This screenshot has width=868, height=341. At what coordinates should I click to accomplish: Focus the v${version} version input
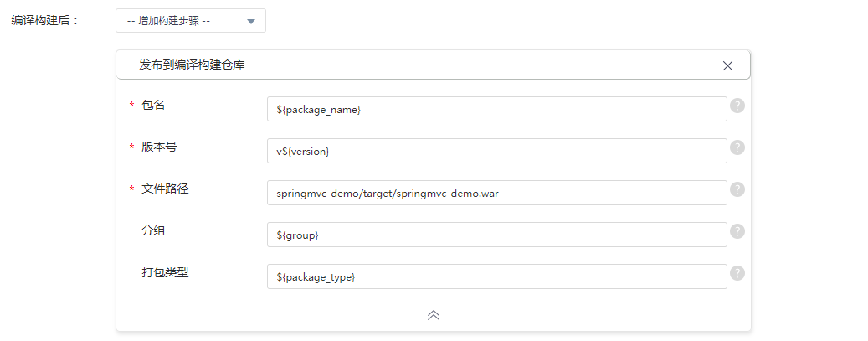pos(496,151)
